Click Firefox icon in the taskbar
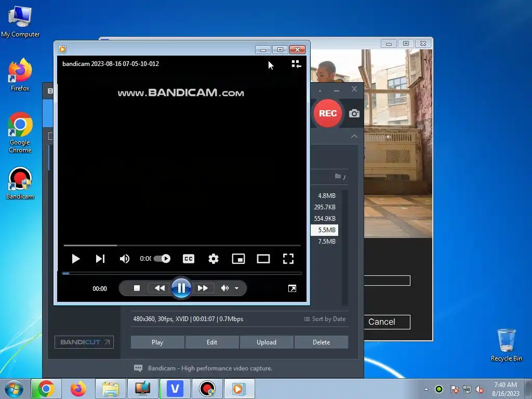This screenshot has width=532, height=399. pos(78,389)
